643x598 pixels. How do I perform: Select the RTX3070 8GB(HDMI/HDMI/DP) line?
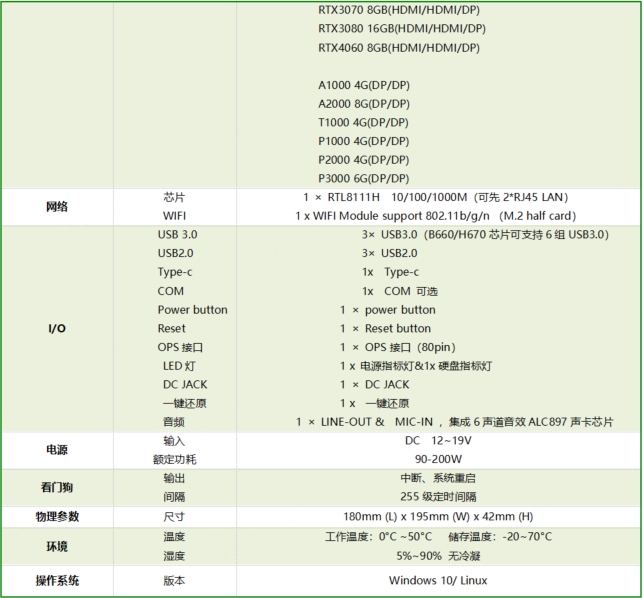[399, 10]
